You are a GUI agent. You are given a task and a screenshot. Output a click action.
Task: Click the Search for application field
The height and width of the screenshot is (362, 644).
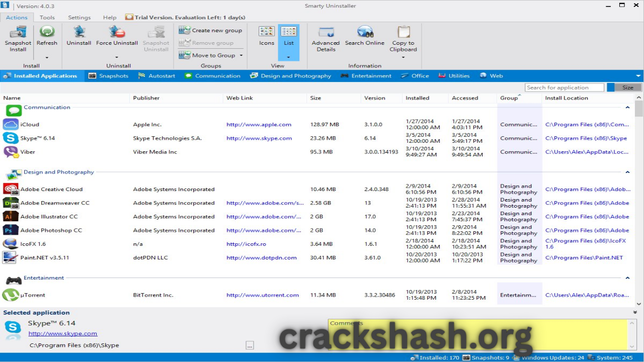click(x=565, y=87)
